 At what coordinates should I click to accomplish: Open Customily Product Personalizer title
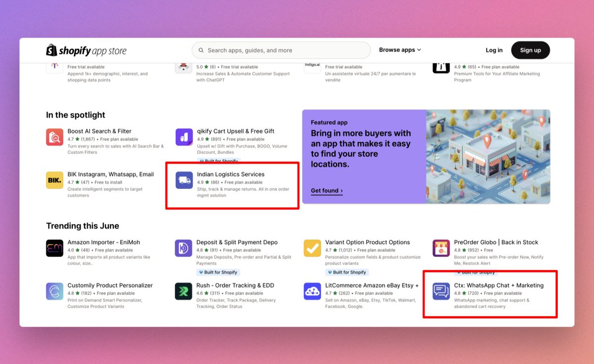tap(110, 285)
